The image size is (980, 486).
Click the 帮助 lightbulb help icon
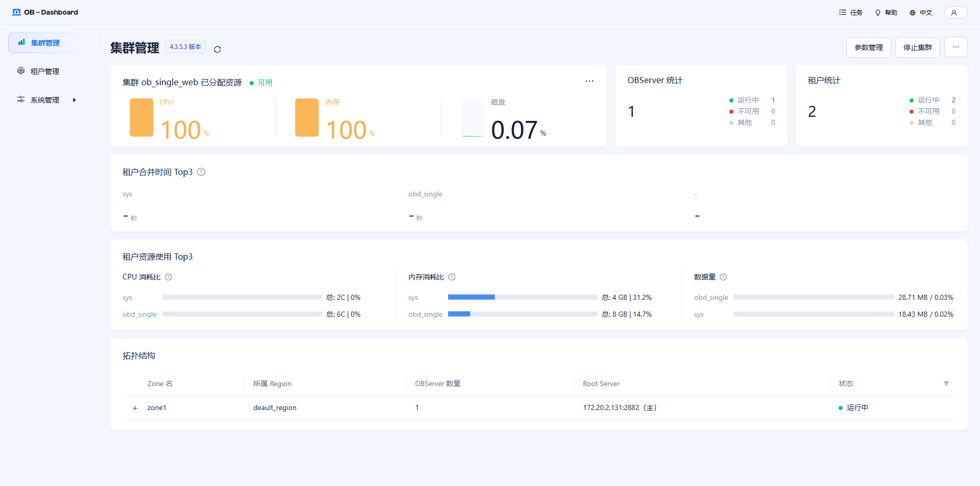point(878,12)
